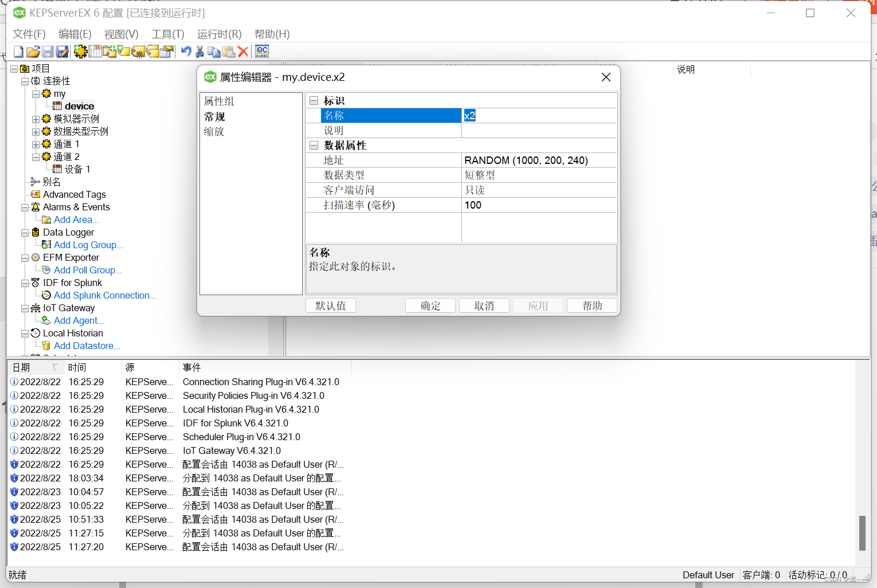The width and height of the screenshot is (877, 588).
Task: Collapse the 标识 property section
Action: point(314,101)
